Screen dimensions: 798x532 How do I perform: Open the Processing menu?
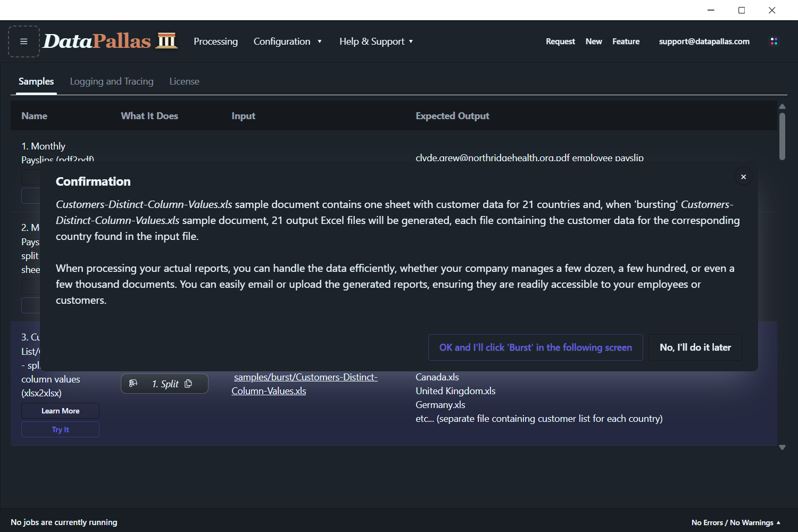[215, 41]
